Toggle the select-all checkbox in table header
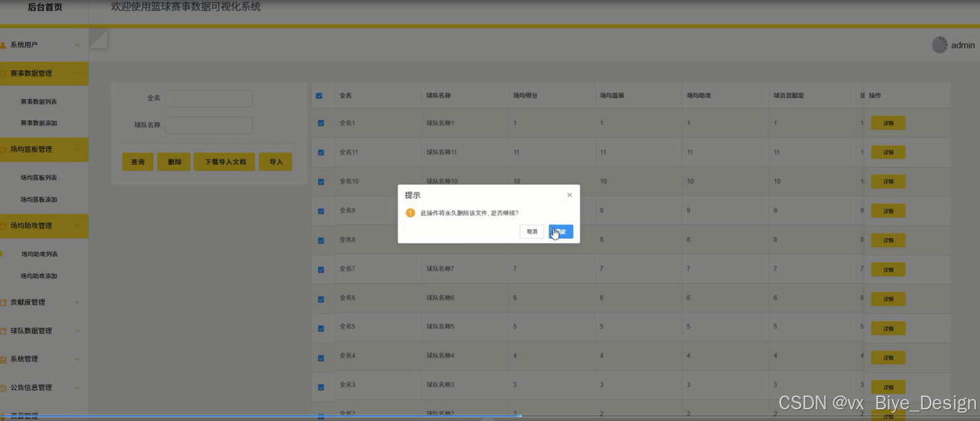 [319, 95]
